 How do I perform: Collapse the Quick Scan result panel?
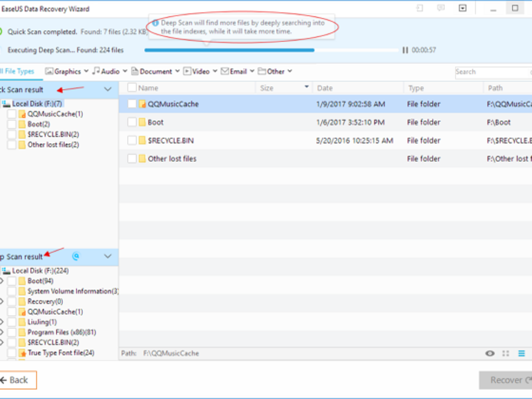(x=108, y=90)
